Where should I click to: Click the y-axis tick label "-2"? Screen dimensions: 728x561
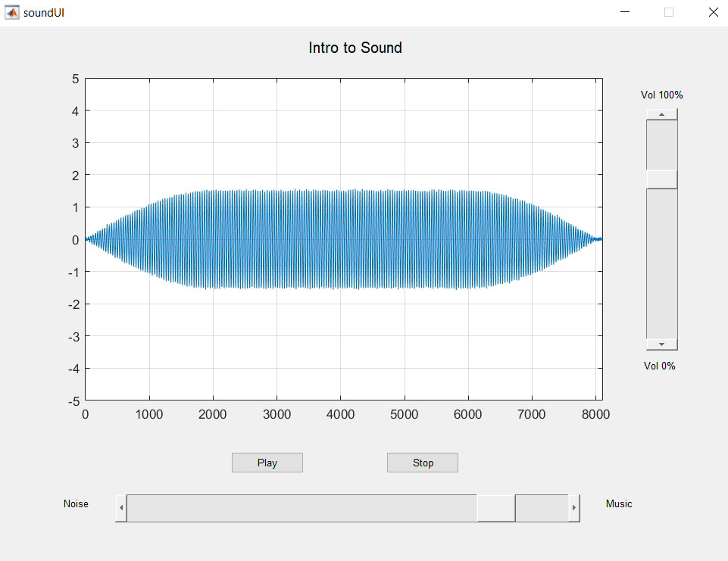point(73,304)
